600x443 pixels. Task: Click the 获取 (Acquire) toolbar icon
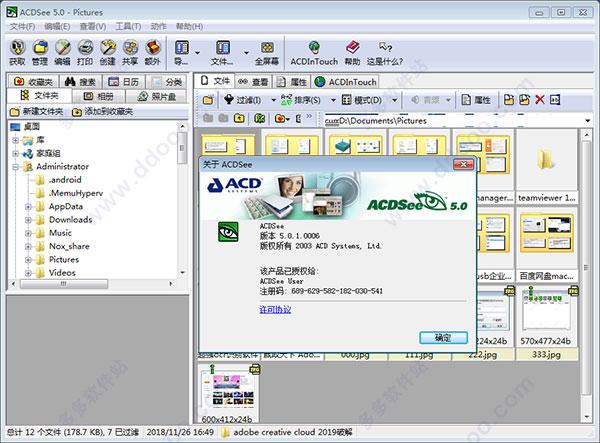[x=17, y=49]
